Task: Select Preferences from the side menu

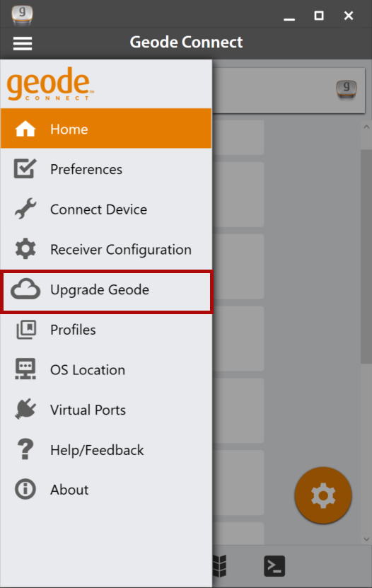Action: pos(106,169)
